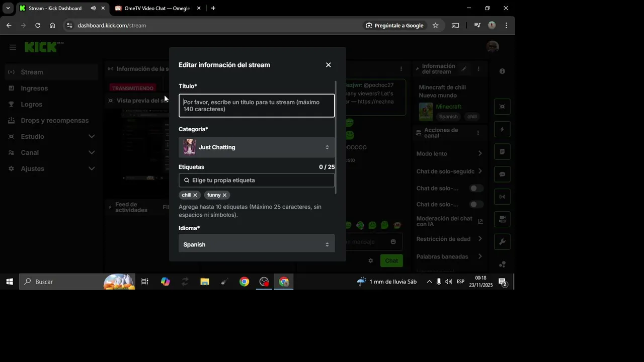This screenshot has height=362, width=644.
Task: Open emoji picker in chat message box
Action: click(x=393, y=242)
